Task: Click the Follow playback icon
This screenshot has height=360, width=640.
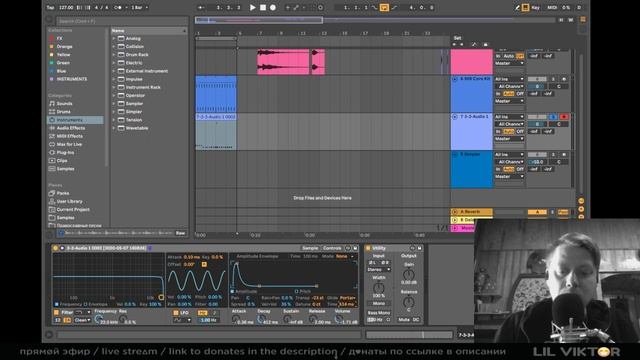Action: point(200,7)
